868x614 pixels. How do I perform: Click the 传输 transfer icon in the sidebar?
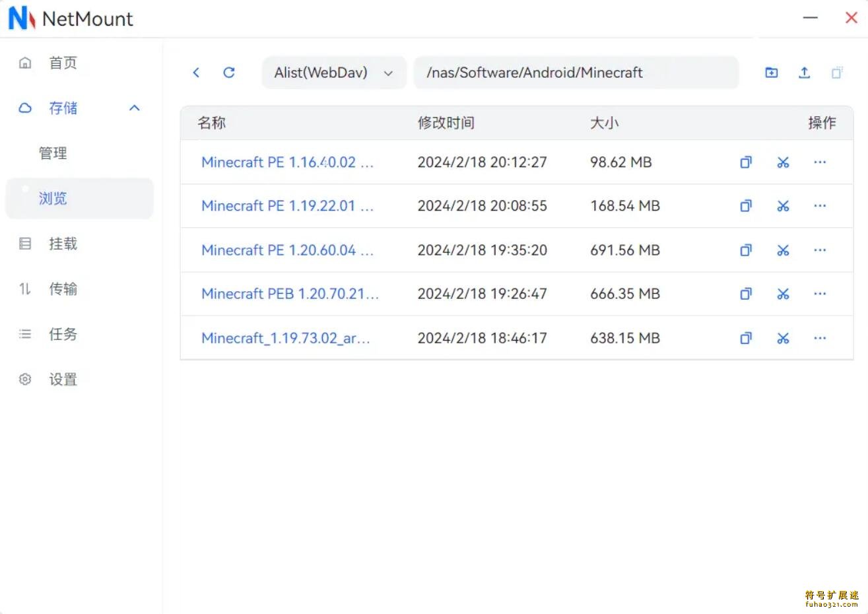(24, 289)
